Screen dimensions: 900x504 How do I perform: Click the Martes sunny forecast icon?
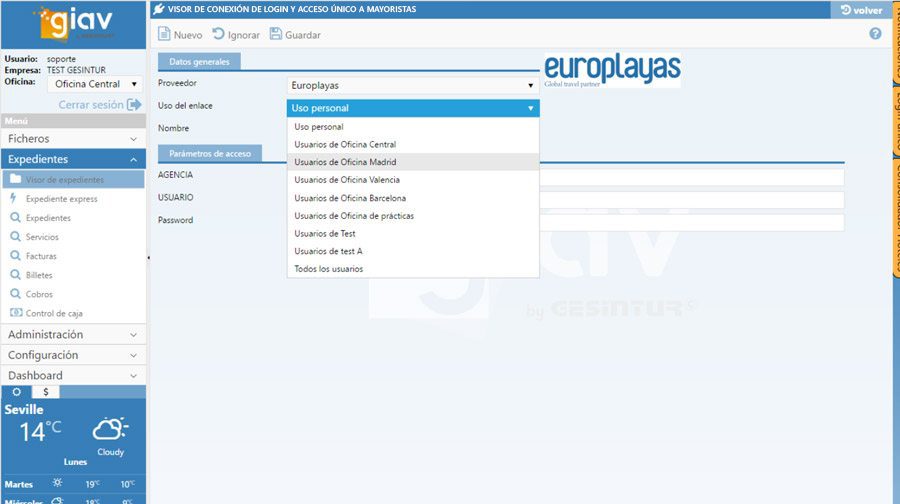click(57, 483)
